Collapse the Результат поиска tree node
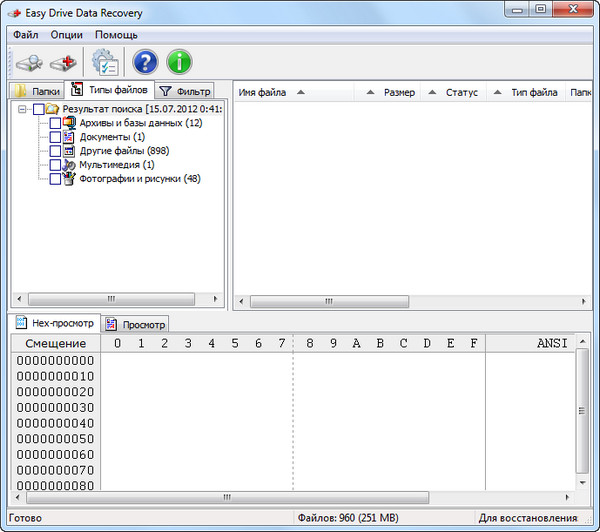The image size is (600, 532). coord(23,109)
